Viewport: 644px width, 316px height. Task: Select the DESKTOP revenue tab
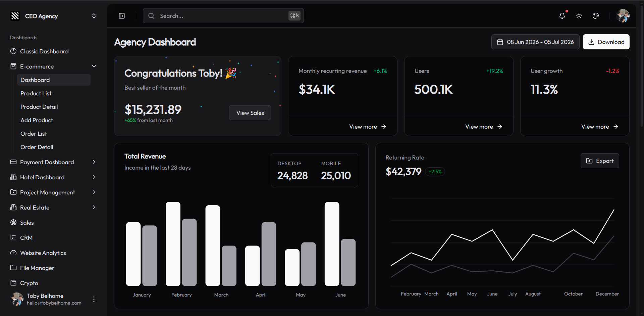[x=292, y=170]
